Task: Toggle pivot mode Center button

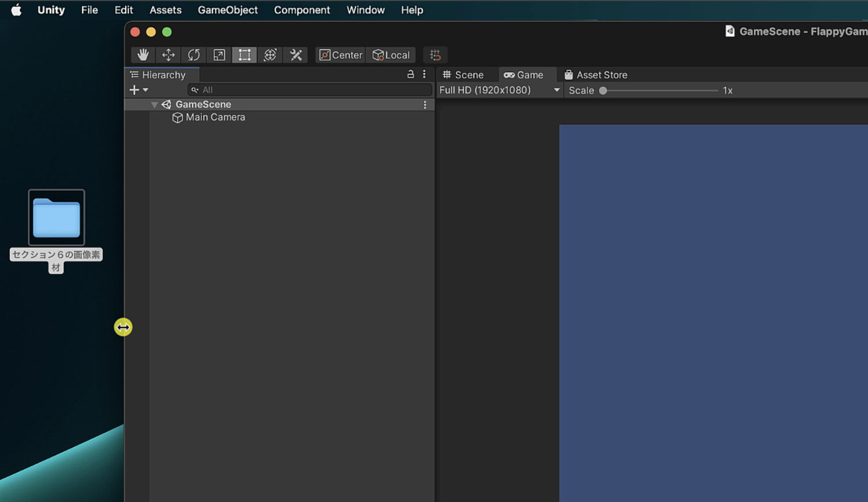Action: [x=341, y=55]
